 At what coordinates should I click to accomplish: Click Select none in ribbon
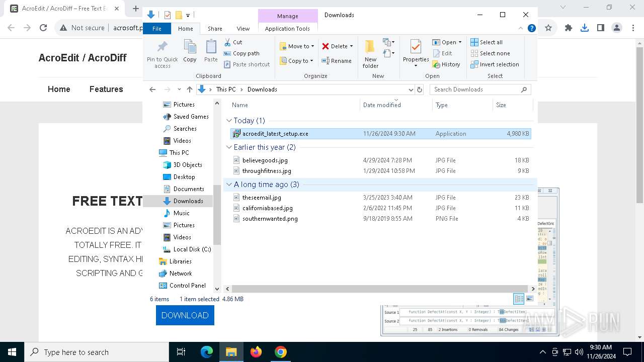point(490,53)
